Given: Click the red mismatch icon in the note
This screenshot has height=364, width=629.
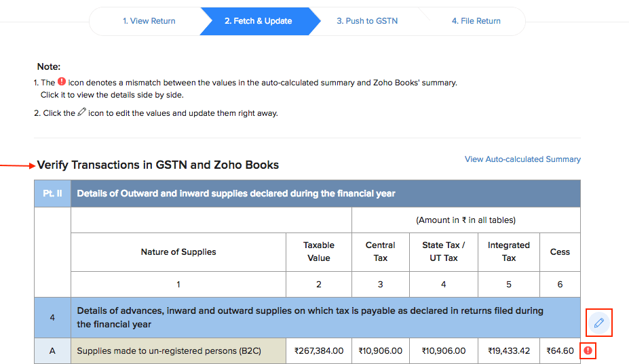Looking at the screenshot, I should pos(62,82).
